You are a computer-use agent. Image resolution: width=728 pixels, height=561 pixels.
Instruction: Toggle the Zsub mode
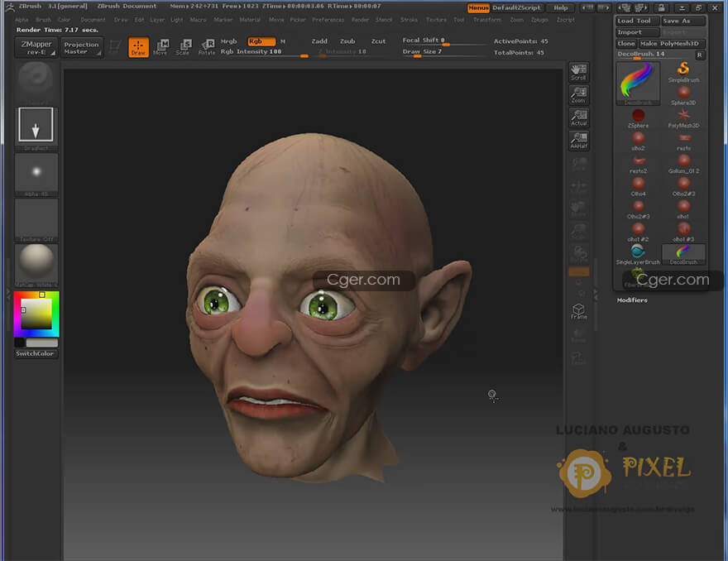click(x=347, y=41)
